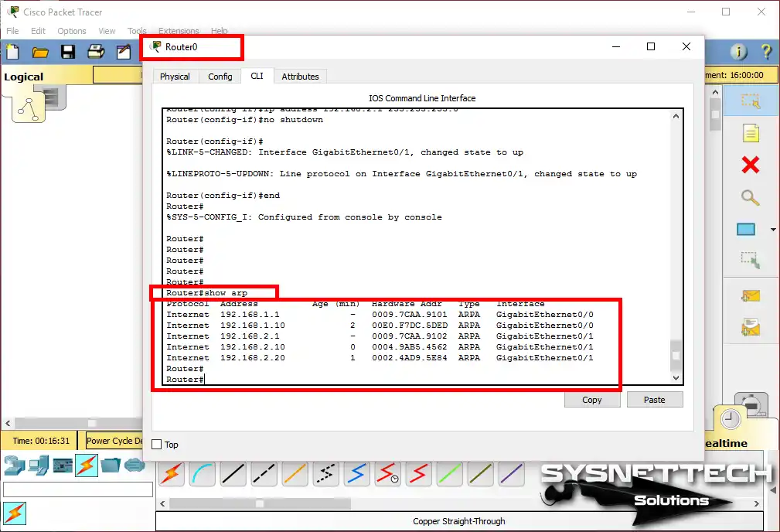
Task: Pick the blue Coaxial cable
Action: point(356,474)
